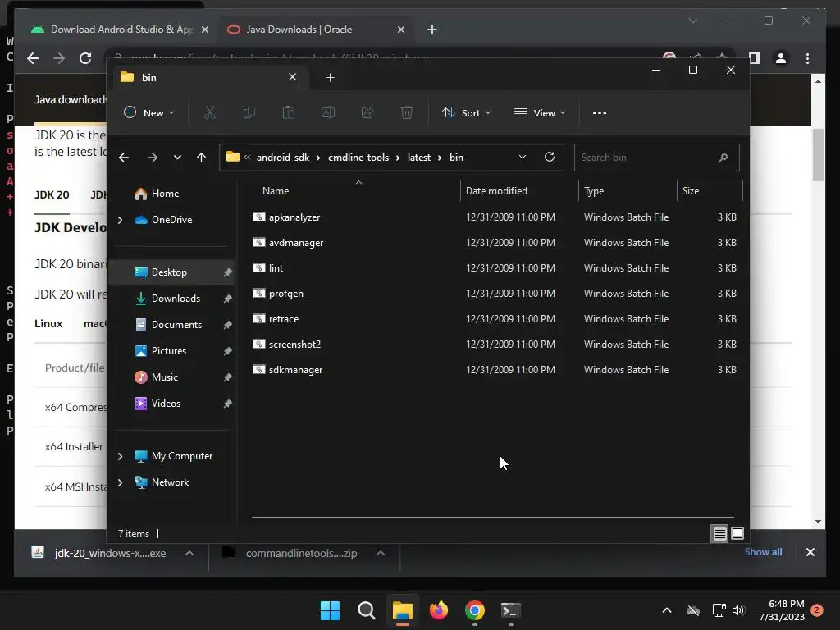Click the Share icon in Explorer toolbar

(367, 112)
